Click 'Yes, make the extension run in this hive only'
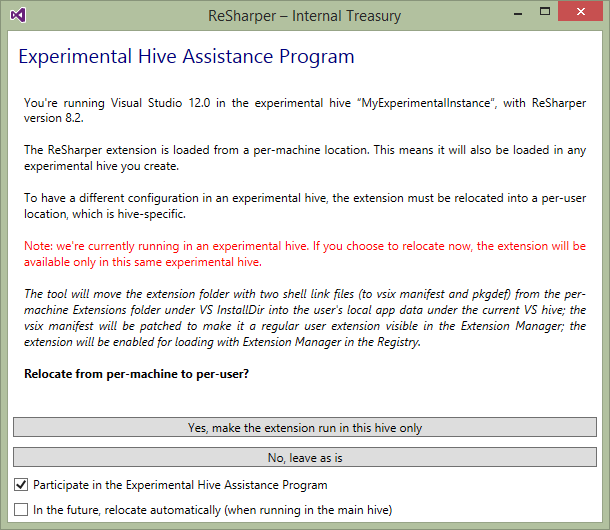This screenshot has width=610, height=530. tap(305, 427)
